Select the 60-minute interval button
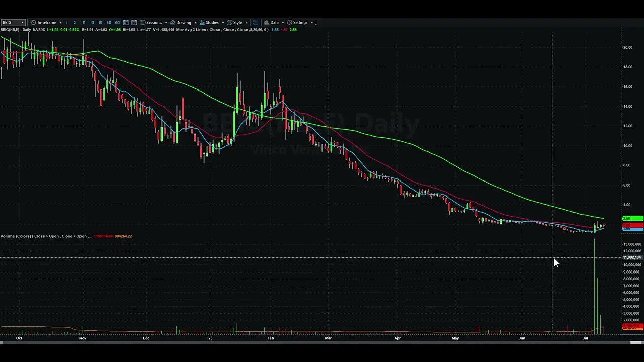This screenshot has width=644, height=362. coord(117,23)
